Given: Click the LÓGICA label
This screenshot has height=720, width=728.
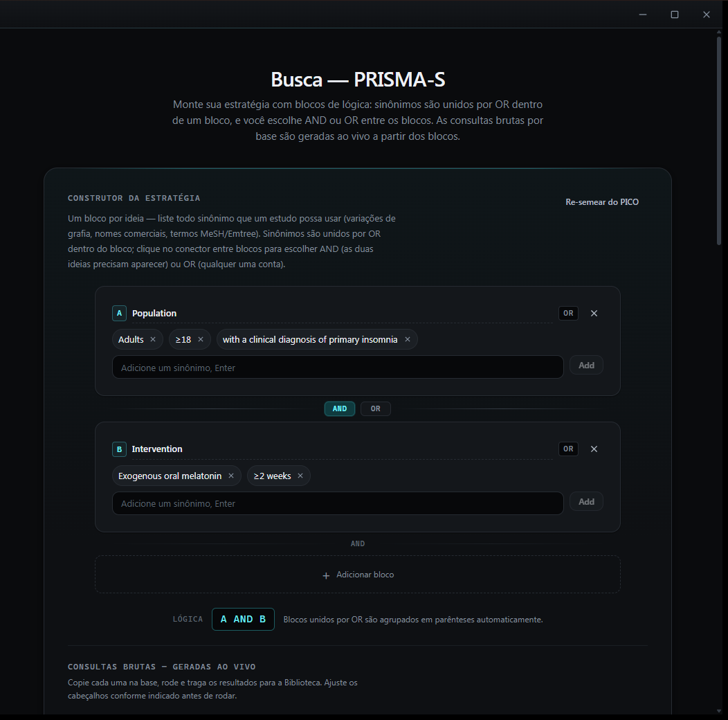Looking at the screenshot, I should pyautogui.click(x=188, y=619).
